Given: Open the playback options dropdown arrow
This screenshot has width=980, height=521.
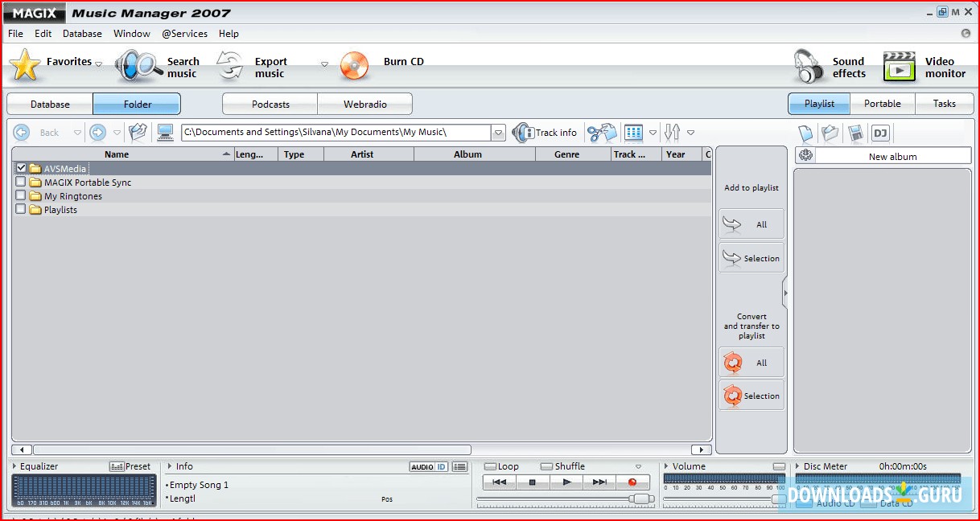Looking at the screenshot, I should click(639, 466).
